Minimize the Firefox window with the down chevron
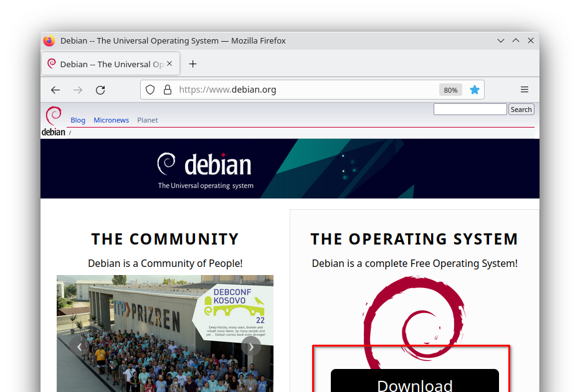The height and width of the screenshot is (392, 580). 501,40
